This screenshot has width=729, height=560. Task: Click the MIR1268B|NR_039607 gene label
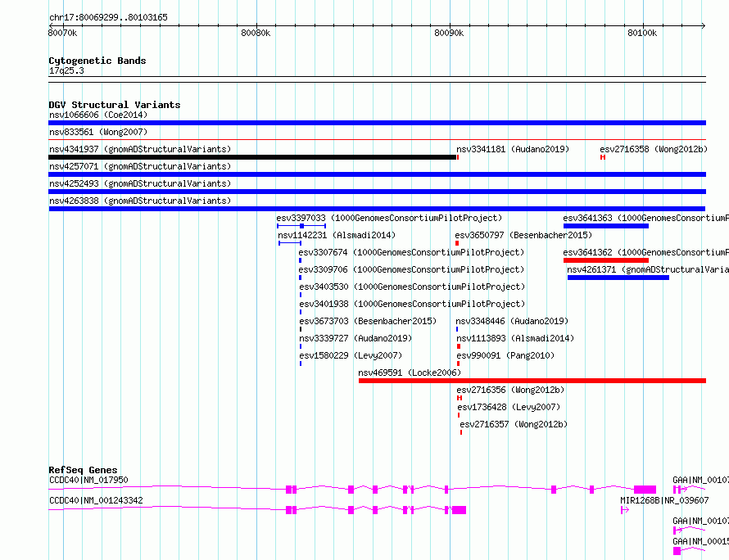[664, 500]
